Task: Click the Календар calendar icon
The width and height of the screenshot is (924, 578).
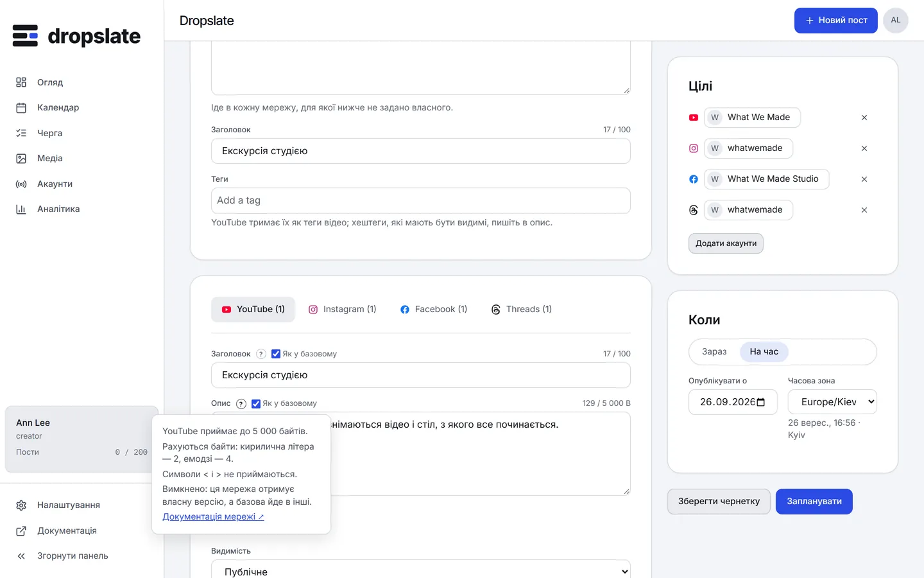Action: point(21,108)
